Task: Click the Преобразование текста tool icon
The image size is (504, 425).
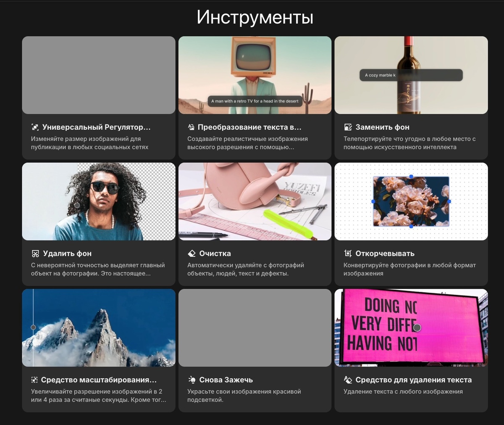Action: 192,127
